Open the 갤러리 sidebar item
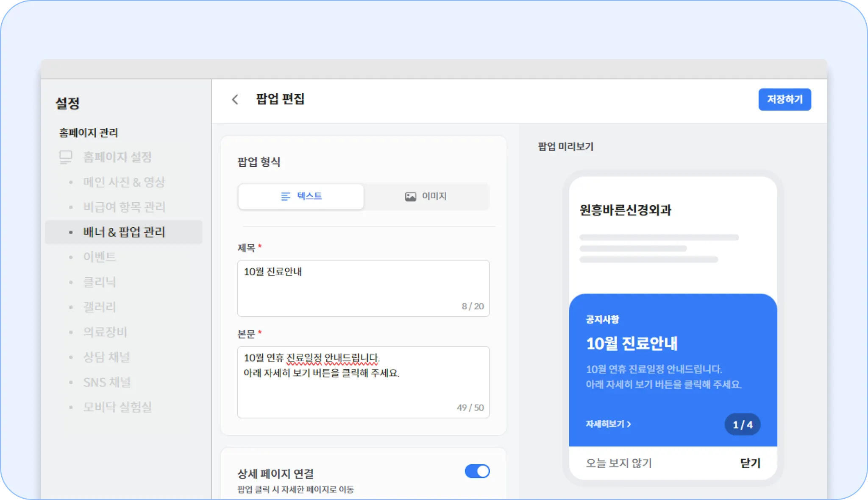This screenshot has width=868, height=500. [x=100, y=307]
